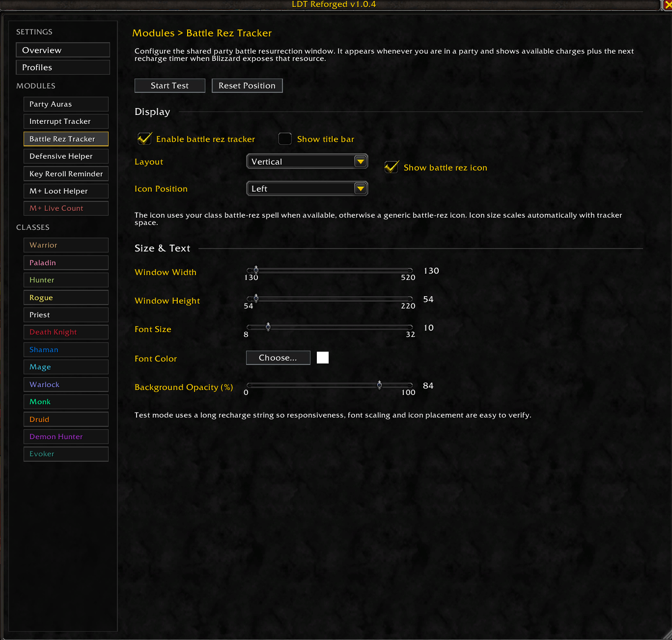Screen dimensions: 672x640
Task: Open the Druid class settings
Action: pos(66,419)
